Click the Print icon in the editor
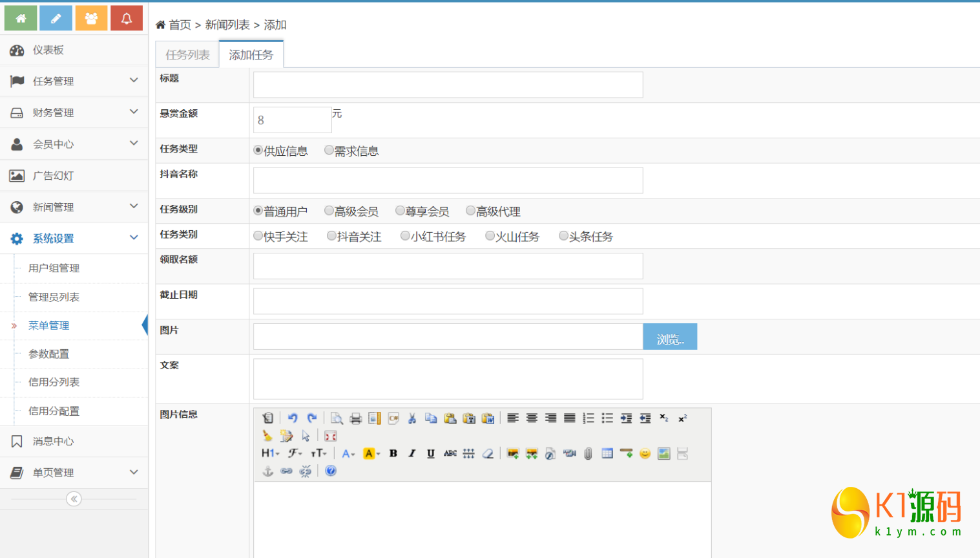Viewport: 980px width, 558px height. point(355,418)
